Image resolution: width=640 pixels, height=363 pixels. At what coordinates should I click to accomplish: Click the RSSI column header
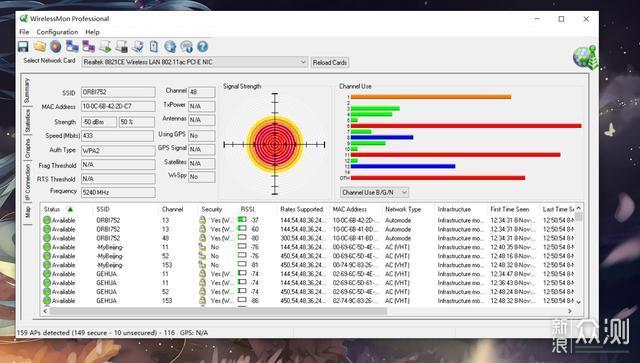[247, 209]
